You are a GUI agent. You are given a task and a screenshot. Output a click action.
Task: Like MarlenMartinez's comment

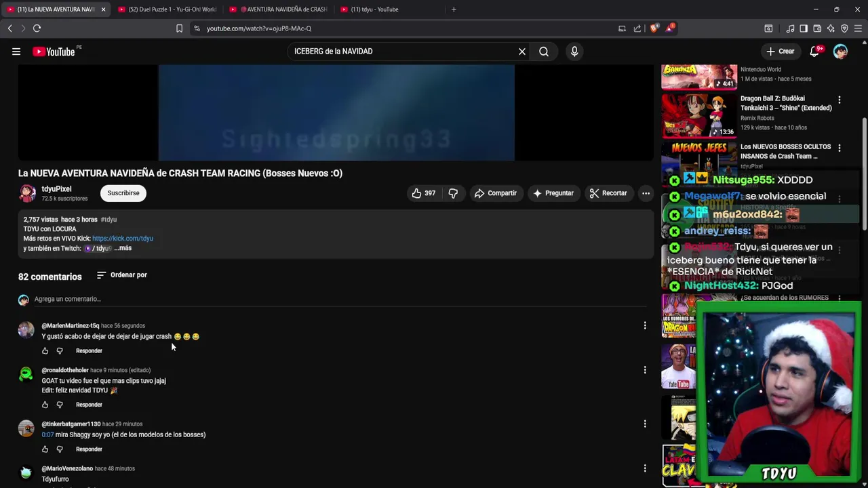(45, 351)
